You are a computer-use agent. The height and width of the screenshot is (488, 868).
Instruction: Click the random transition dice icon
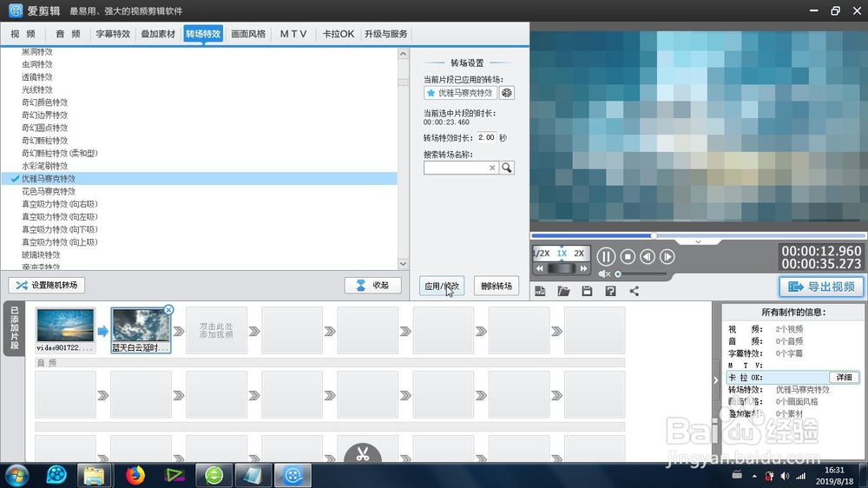point(507,93)
